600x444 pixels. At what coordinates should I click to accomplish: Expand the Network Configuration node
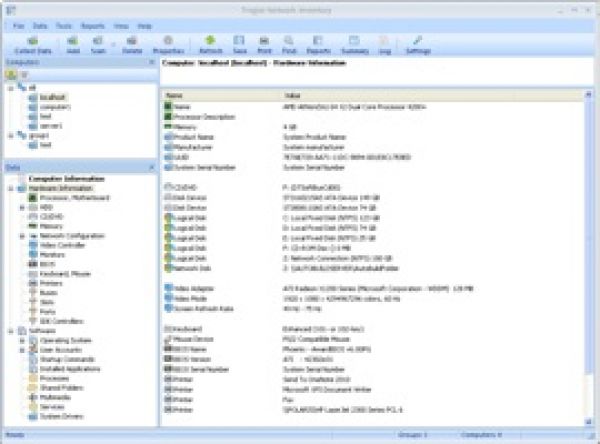(x=23, y=235)
